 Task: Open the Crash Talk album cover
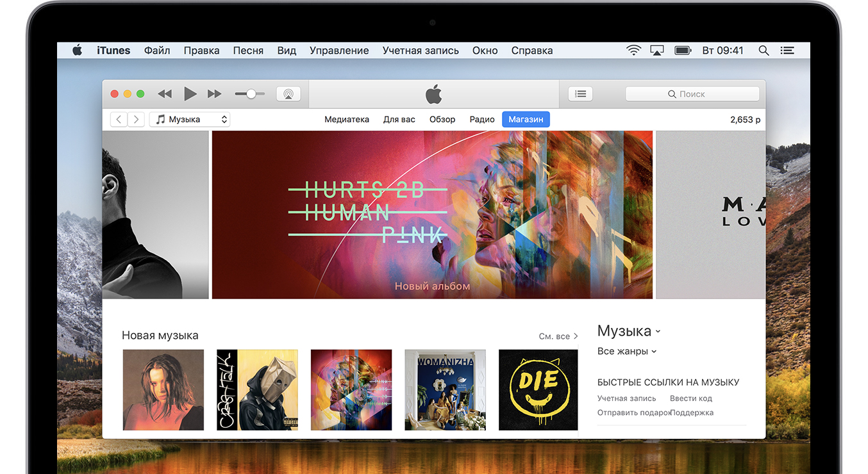pyautogui.click(x=257, y=389)
